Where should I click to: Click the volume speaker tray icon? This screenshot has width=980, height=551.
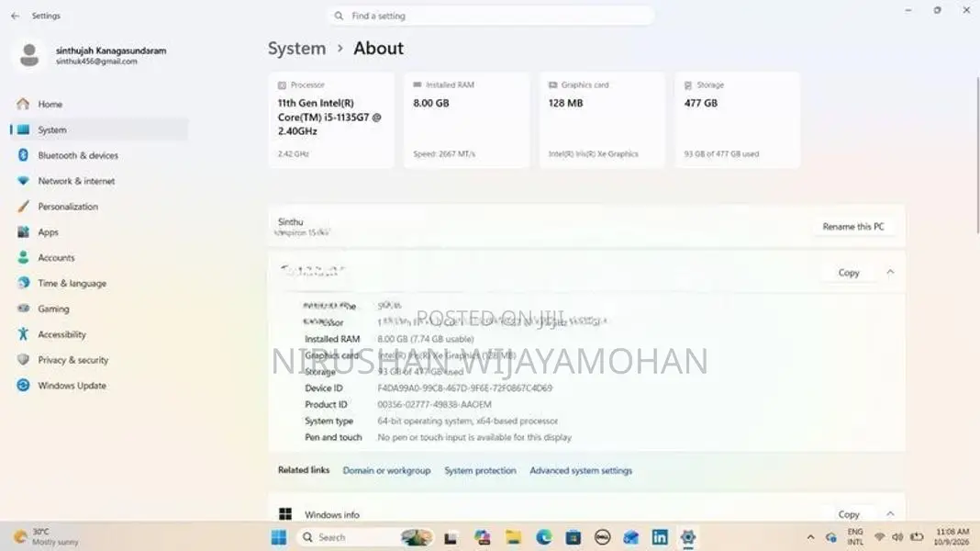click(897, 537)
